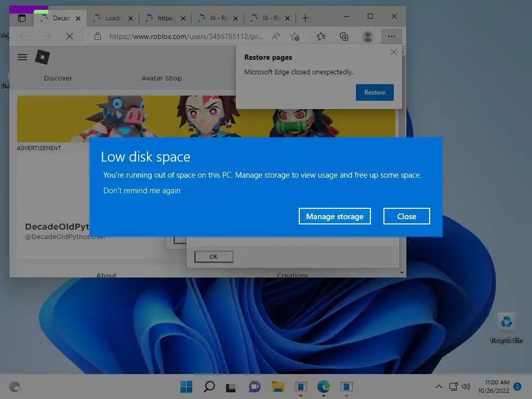Click network icon in system tray

tap(453, 387)
